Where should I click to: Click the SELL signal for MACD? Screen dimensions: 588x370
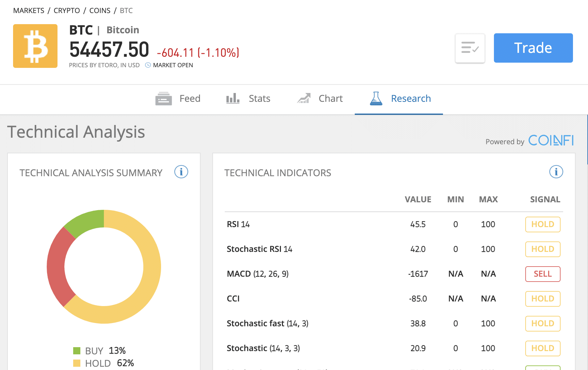[543, 274]
